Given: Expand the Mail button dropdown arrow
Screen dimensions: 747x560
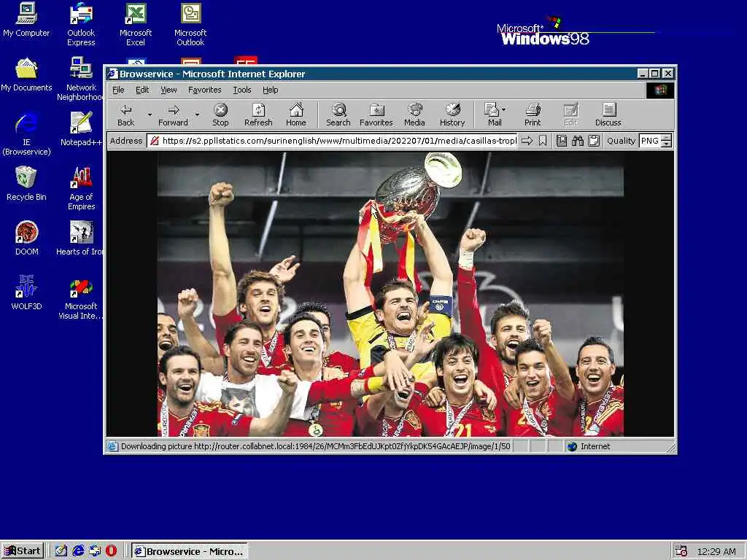Looking at the screenshot, I should [x=504, y=109].
